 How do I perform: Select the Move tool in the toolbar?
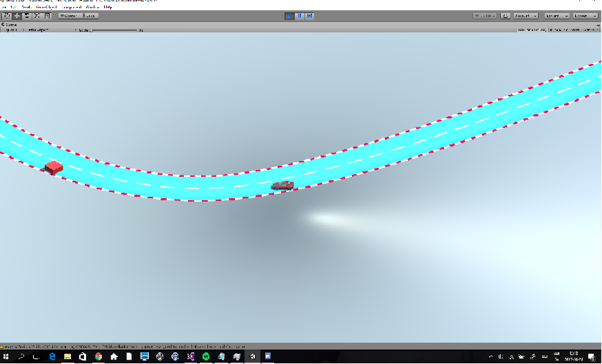click(x=17, y=15)
